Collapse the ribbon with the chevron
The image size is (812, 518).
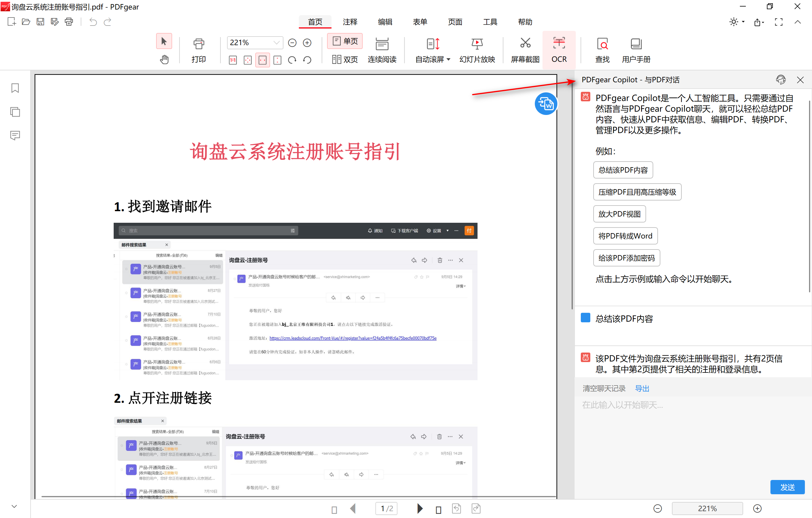[797, 22]
